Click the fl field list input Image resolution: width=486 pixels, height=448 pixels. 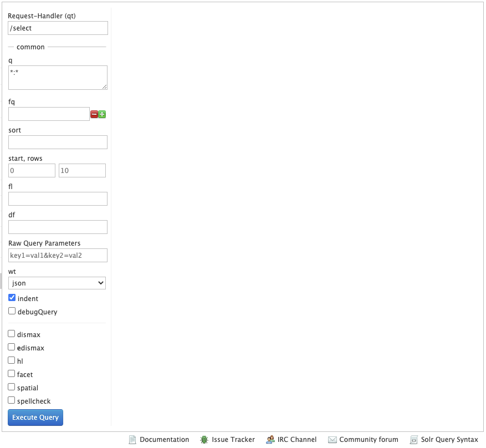[58, 198]
